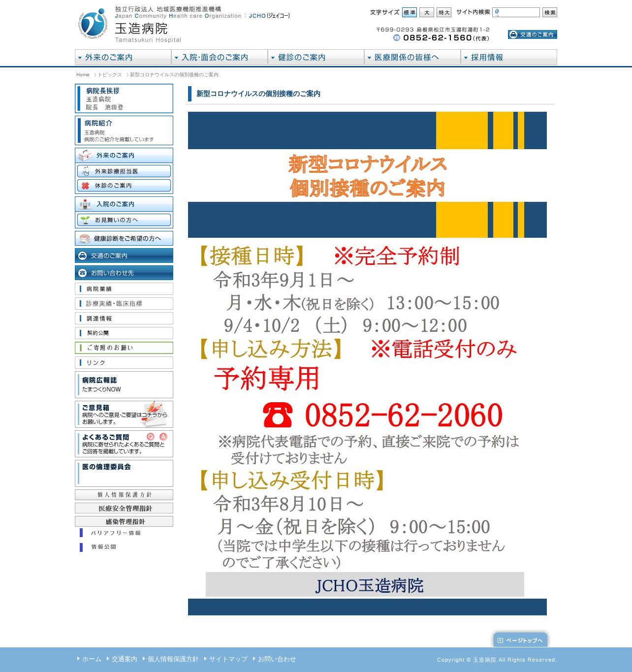Screen dimensions: 632x672
Task: Open 医療関係の皆様へ navigation menu
Action: pyautogui.click(x=412, y=57)
